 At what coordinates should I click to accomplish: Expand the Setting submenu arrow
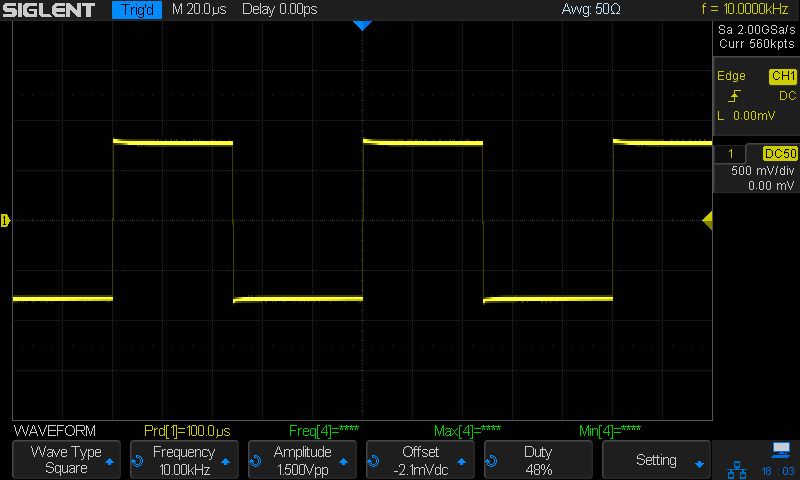[699, 464]
